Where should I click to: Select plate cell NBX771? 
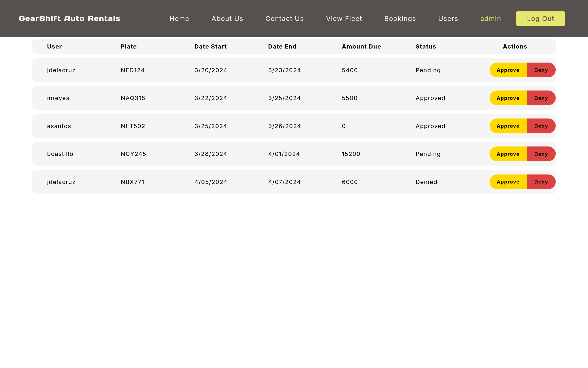[133, 182]
